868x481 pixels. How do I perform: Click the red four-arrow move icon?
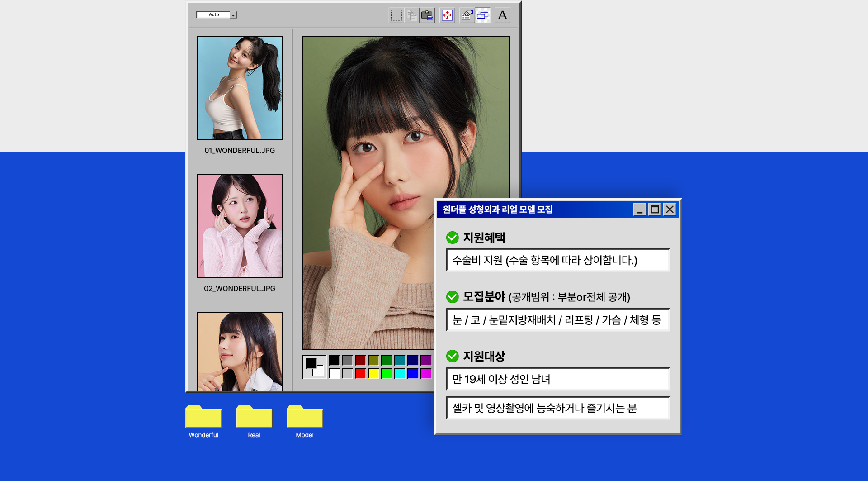tap(447, 15)
